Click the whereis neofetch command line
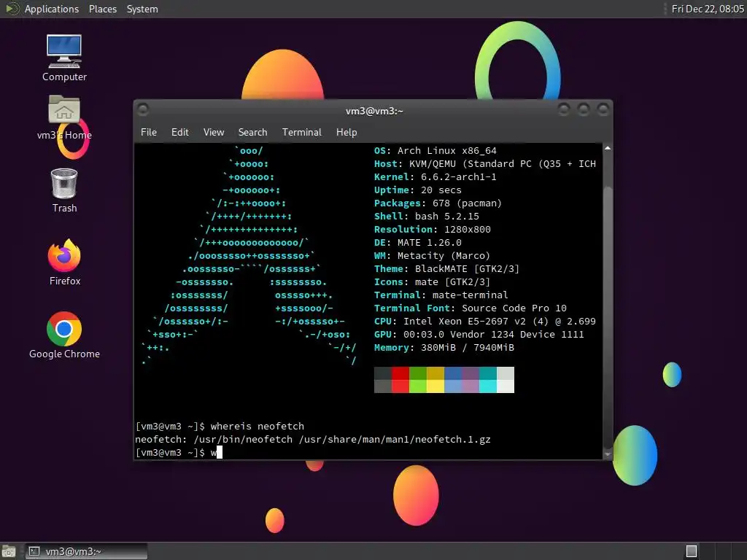Screen dimensions: 747x560 220,426
